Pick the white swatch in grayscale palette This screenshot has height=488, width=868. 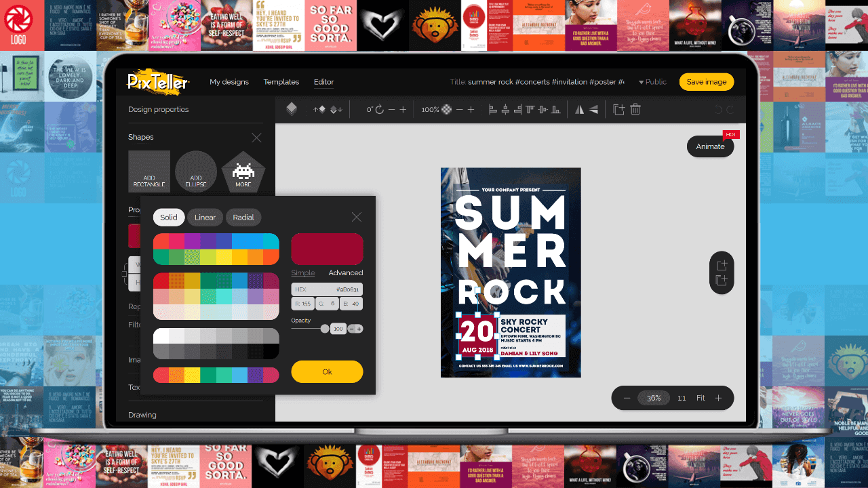coord(161,335)
